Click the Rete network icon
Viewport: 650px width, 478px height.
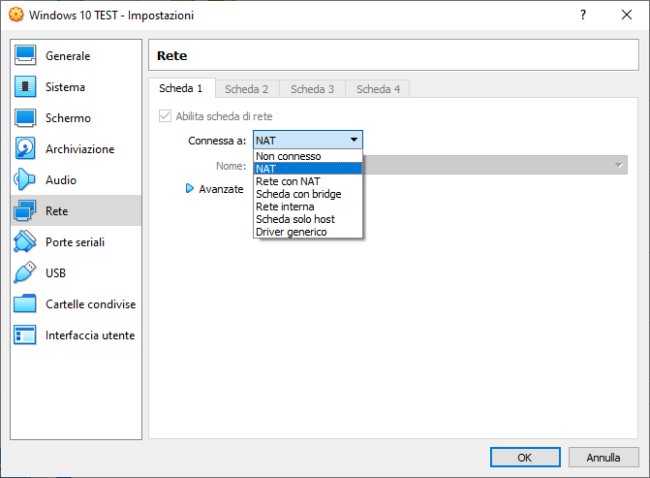tap(25, 211)
